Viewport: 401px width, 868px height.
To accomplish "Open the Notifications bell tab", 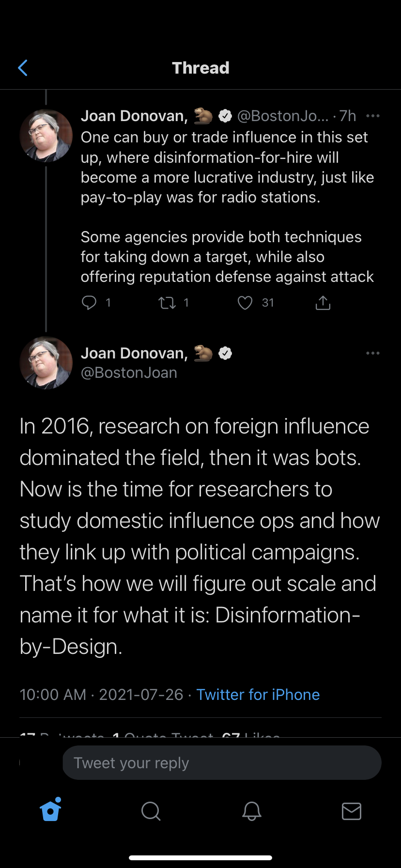I will coord(251,810).
